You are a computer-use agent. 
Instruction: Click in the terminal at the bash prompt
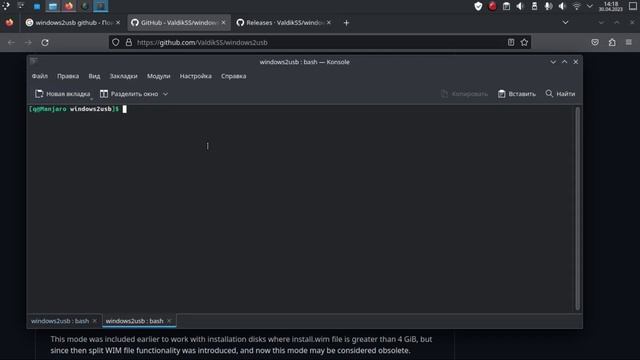tap(124, 109)
